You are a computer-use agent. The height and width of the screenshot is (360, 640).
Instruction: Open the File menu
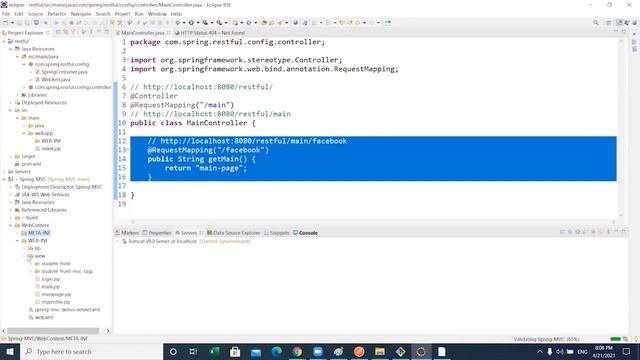(x=6, y=14)
